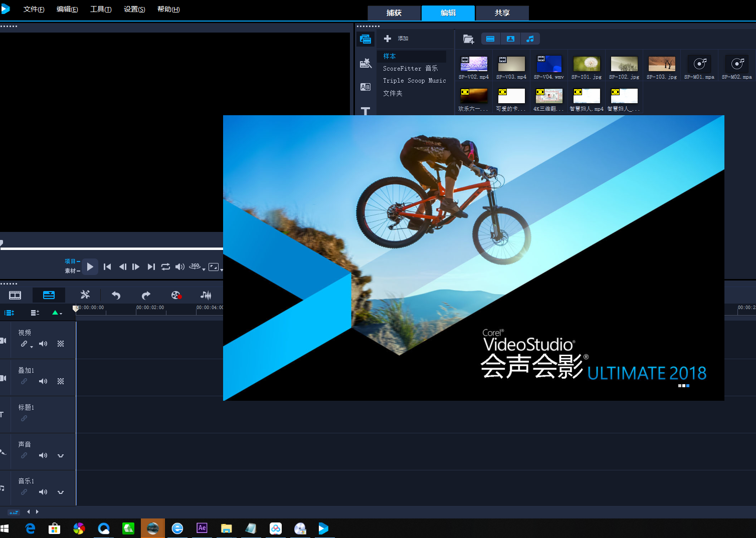756x538 pixels.
Task: Select the SP-V03.mp4 clip thumbnail
Action: tap(511, 64)
